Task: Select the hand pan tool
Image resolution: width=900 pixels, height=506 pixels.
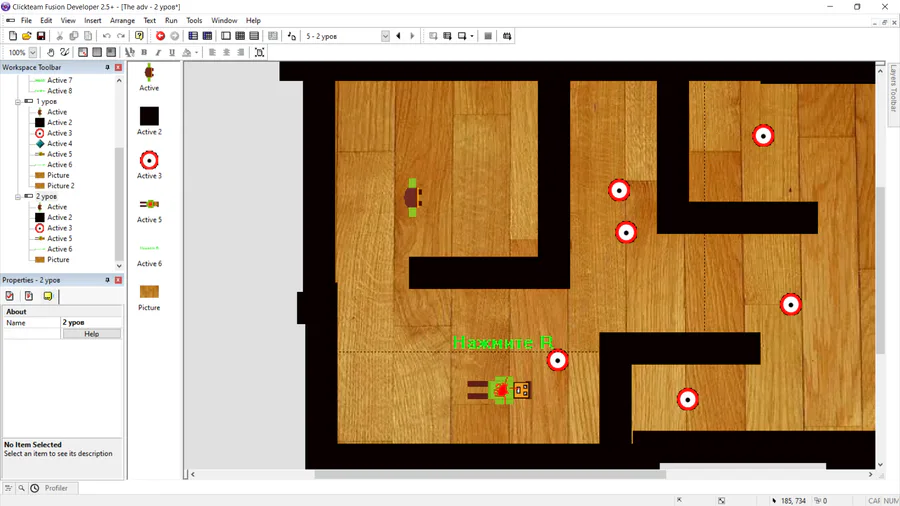Action: 51,52
